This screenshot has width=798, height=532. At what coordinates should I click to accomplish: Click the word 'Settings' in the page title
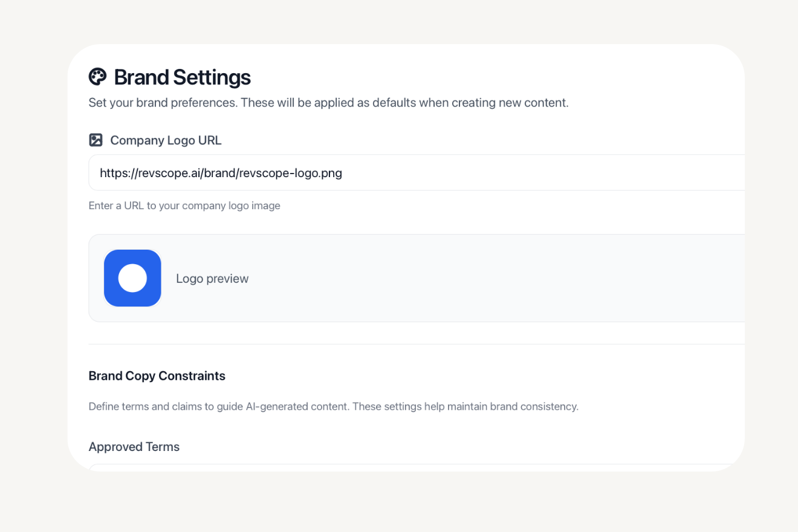pyautogui.click(x=212, y=77)
